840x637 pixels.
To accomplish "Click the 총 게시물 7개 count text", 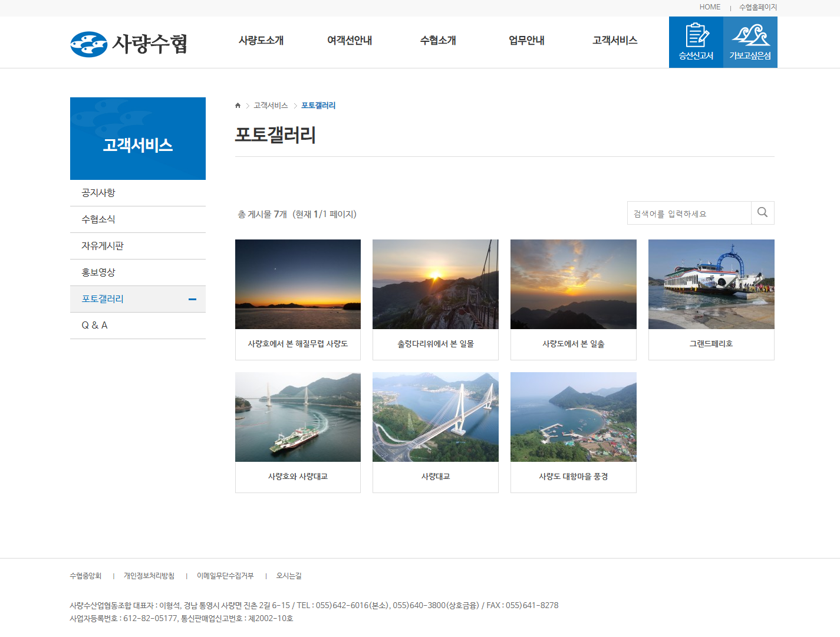I will click(262, 214).
